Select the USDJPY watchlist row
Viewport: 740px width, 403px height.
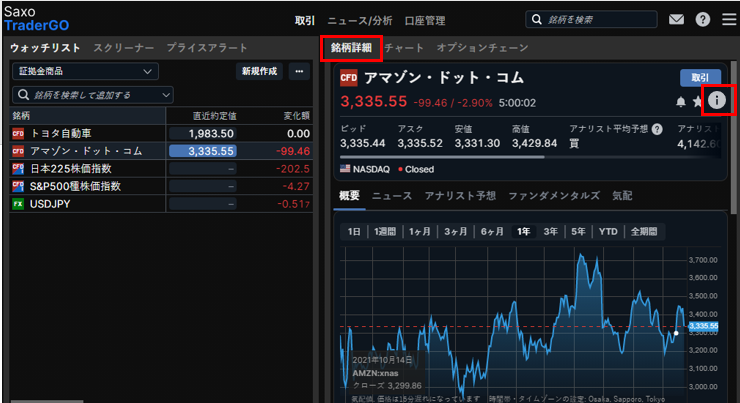(x=161, y=204)
